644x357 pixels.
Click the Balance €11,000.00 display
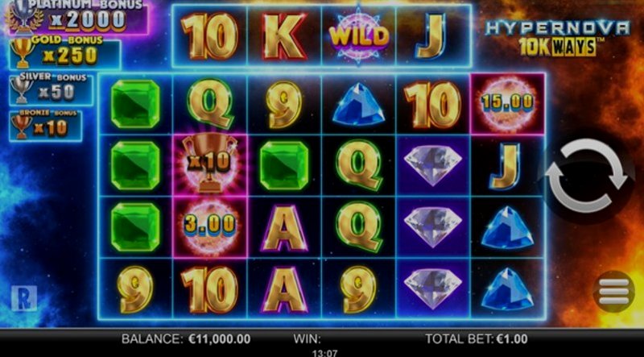pos(186,339)
